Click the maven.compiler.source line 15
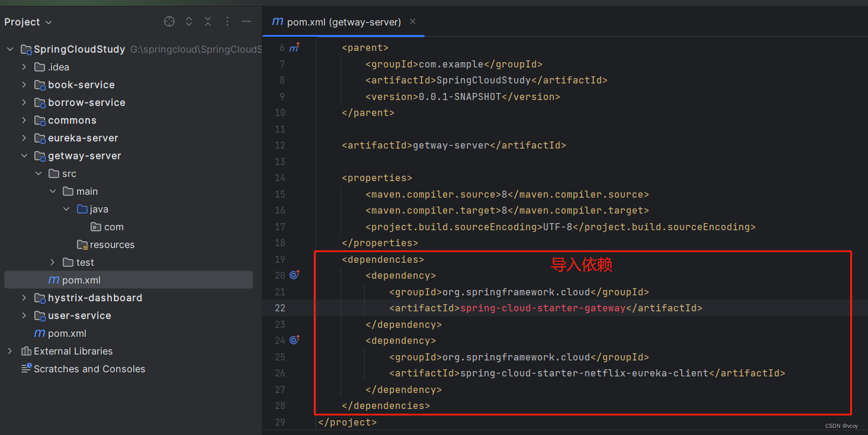The width and height of the screenshot is (868, 435). pyautogui.click(x=507, y=194)
